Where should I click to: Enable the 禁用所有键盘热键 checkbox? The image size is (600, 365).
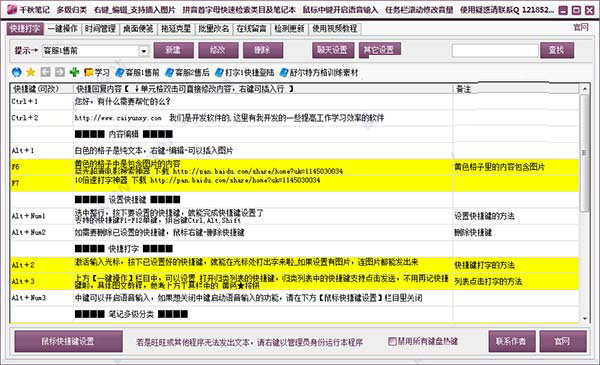(x=392, y=341)
